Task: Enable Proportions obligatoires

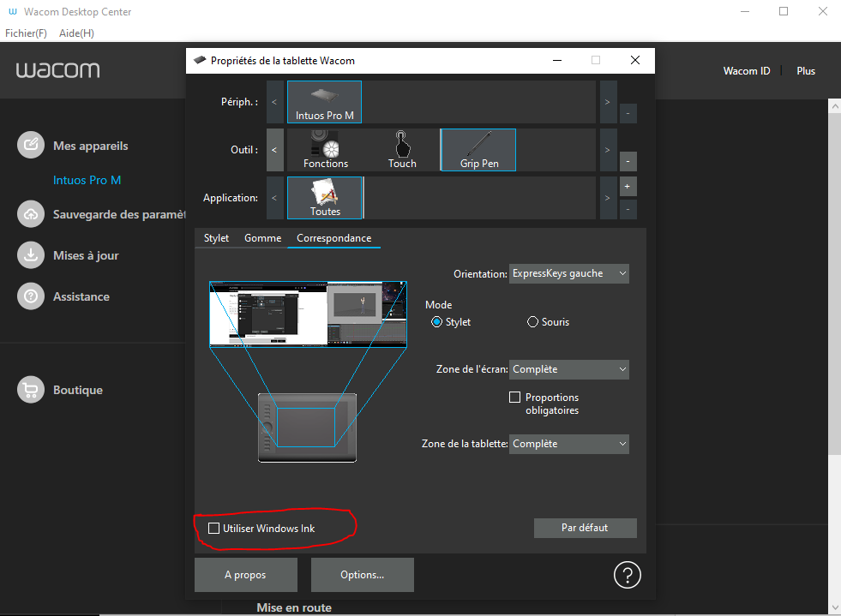Action: (x=514, y=397)
